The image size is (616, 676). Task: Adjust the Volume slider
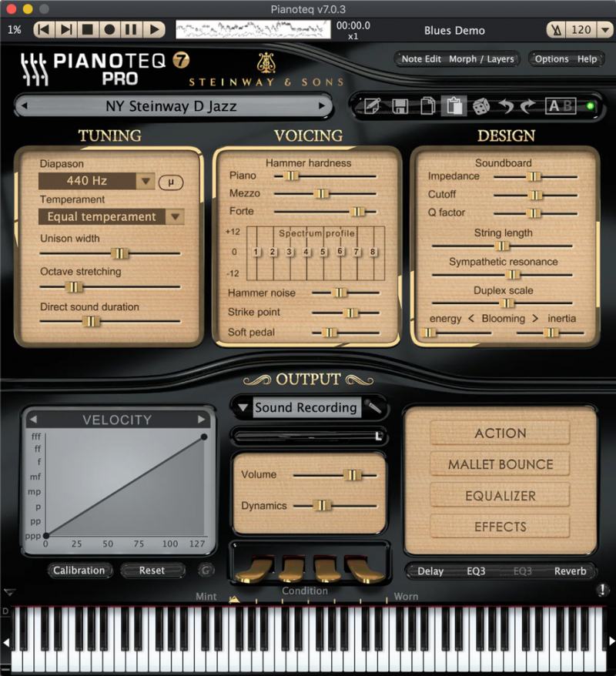click(x=352, y=475)
